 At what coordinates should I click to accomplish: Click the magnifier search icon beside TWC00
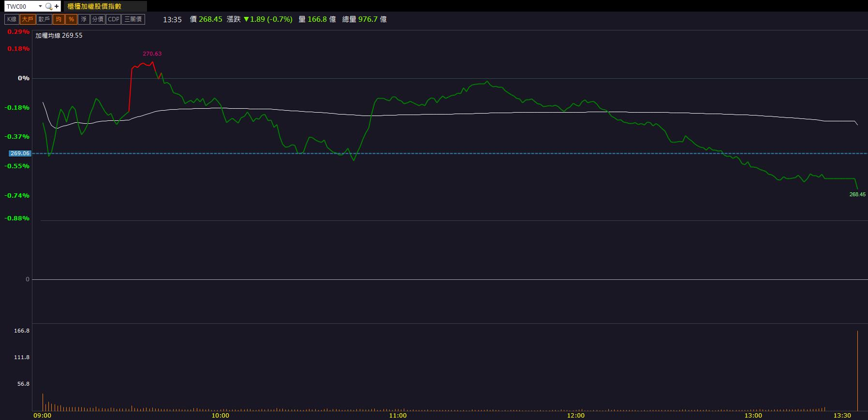[48, 6]
